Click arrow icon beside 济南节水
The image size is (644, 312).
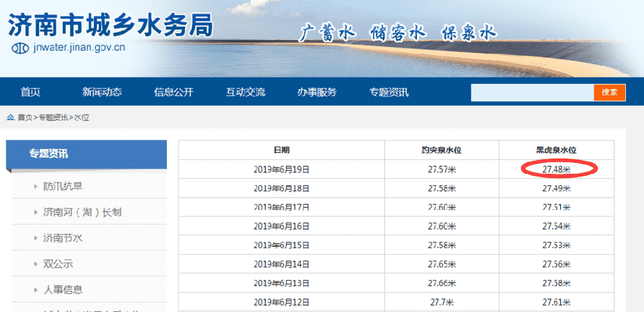[35, 237]
